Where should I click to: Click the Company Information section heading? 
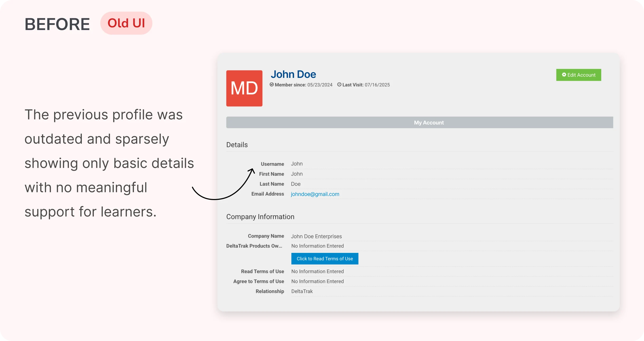(260, 217)
